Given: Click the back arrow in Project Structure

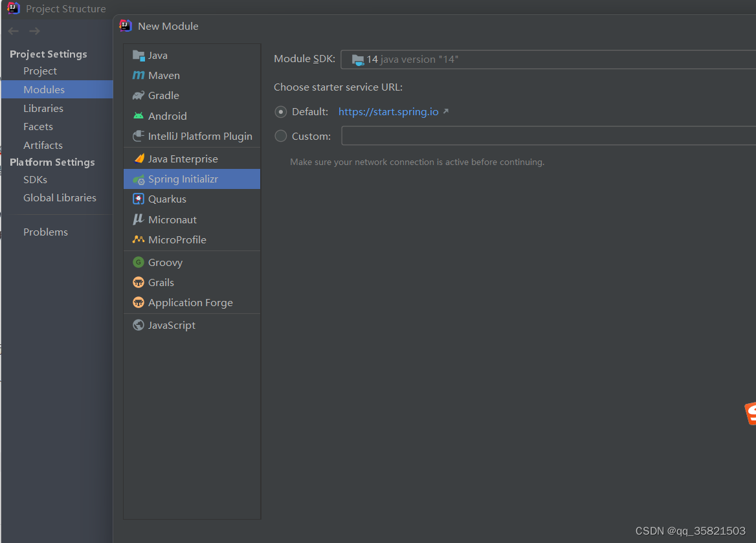Looking at the screenshot, I should tap(14, 31).
